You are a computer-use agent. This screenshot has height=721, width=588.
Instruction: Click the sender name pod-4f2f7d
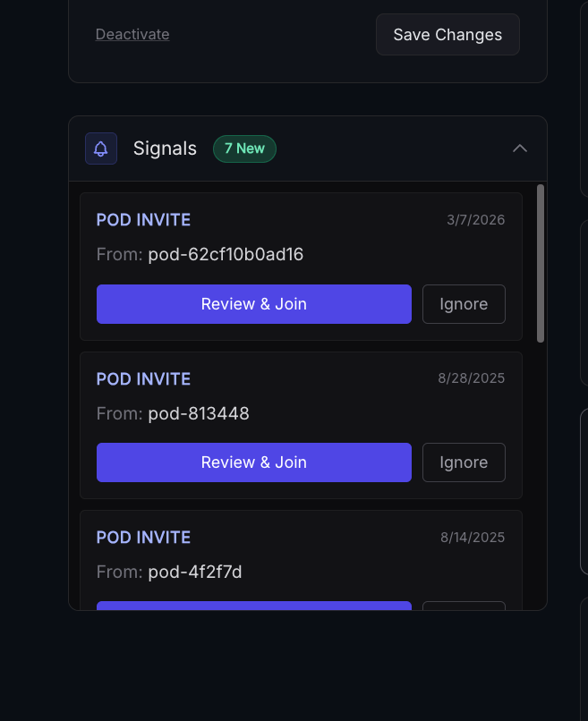195,572
